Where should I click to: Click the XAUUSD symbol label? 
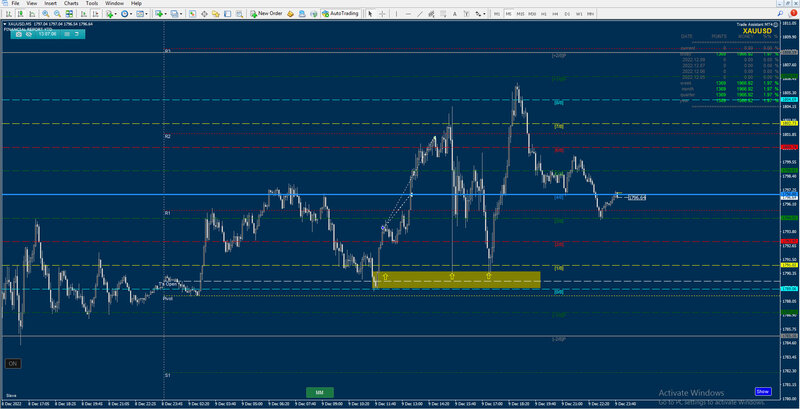pyautogui.click(x=757, y=31)
